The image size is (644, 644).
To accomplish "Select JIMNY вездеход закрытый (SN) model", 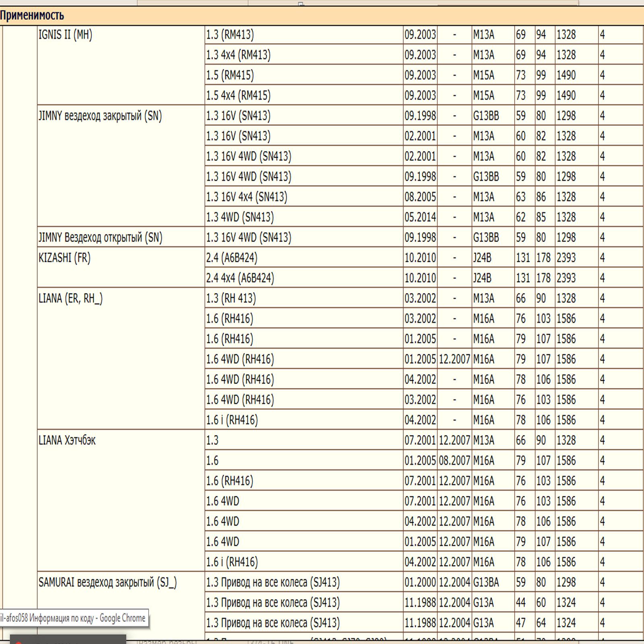I will click(x=100, y=116).
